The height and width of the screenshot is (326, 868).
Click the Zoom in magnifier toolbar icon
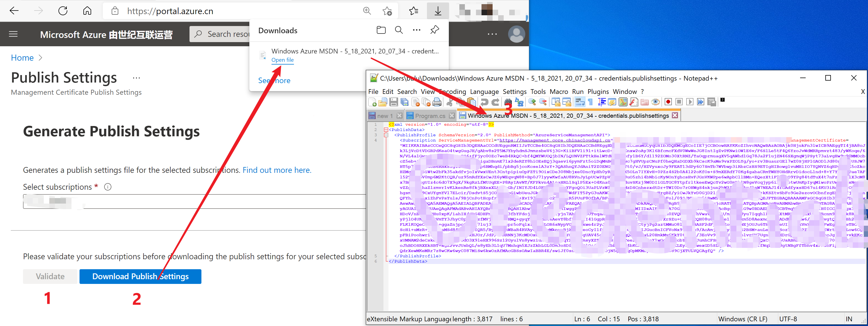pyautogui.click(x=532, y=102)
